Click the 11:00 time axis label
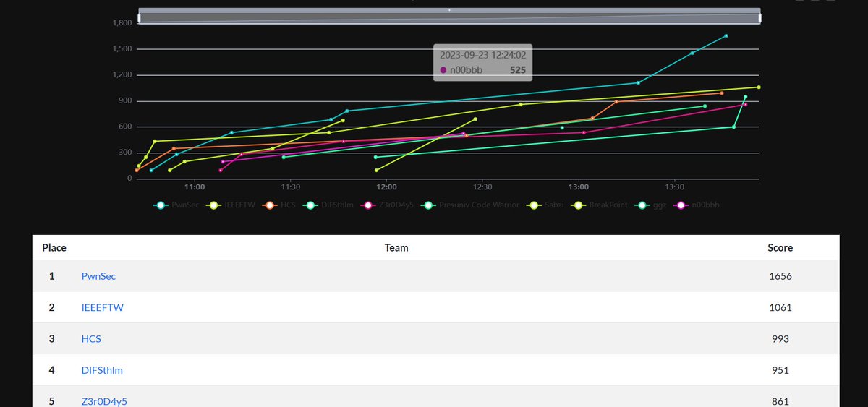Image resolution: width=868 pixels, height=407 pixels. tap(194, 187)
